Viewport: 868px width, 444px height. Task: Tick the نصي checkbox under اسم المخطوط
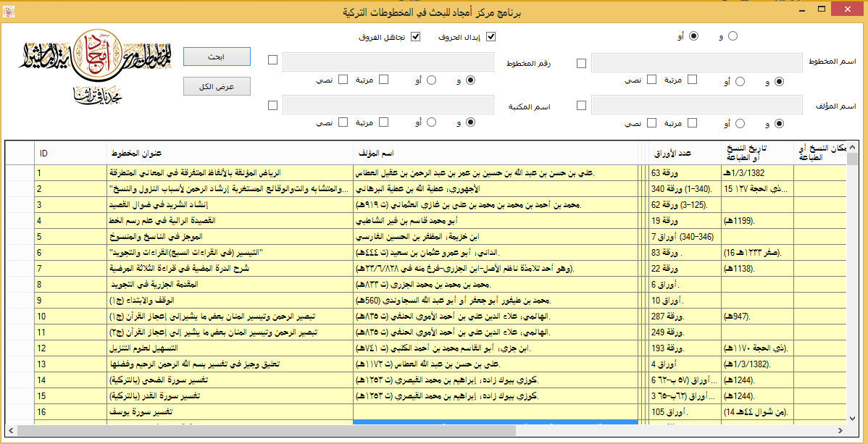pyautogui.click(x=652, y=80)
